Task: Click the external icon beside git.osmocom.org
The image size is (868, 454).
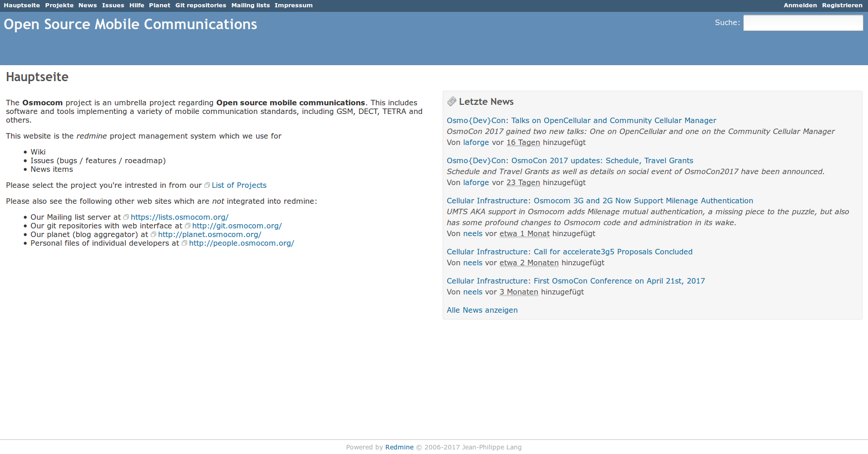Action: point(188,226)
